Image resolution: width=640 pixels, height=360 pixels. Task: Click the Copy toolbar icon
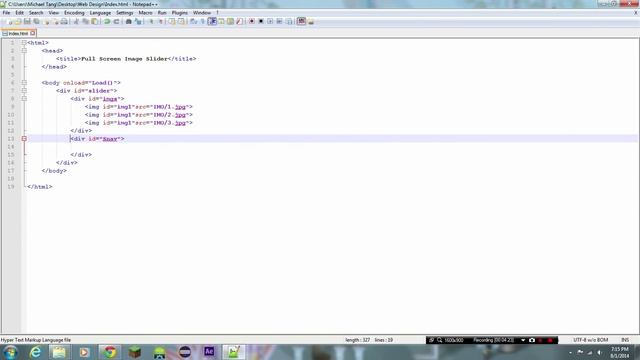click(x=85, y=21)
